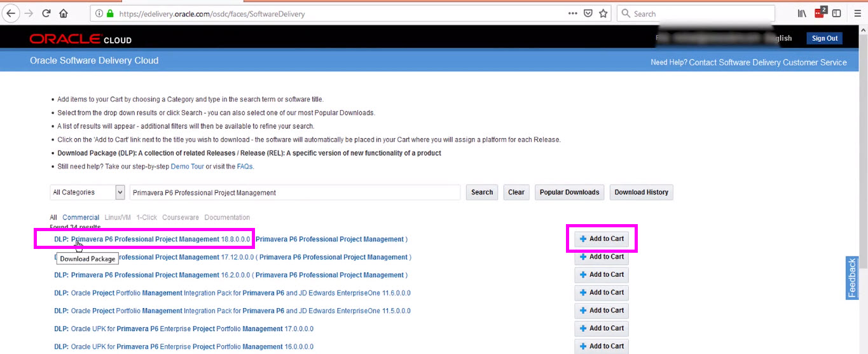Open the All Categories dropdown
This screenshot has width=868, height=354.
[x=87, y=192]
